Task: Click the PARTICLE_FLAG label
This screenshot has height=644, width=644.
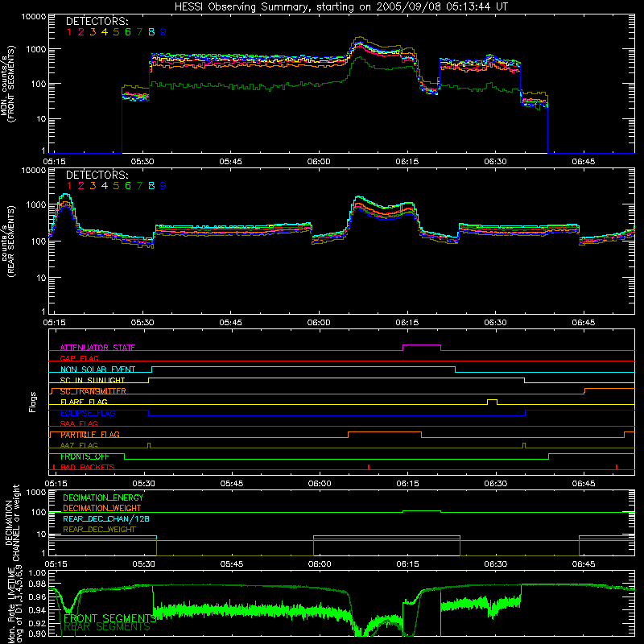Action: [90, 435]
